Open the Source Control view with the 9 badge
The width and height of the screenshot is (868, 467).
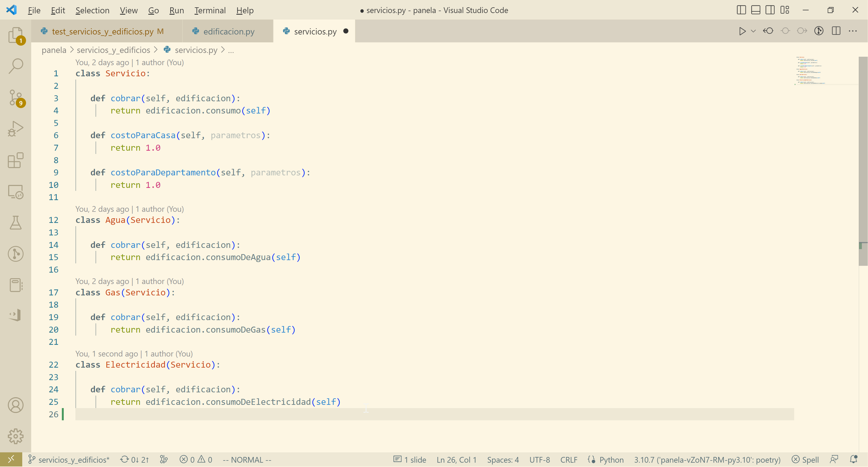[x=15, y=97]
